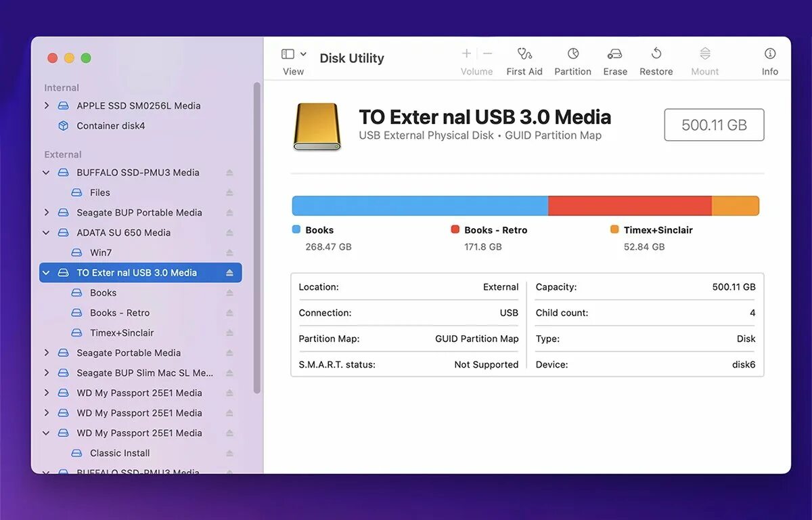The height and width of the screenshot is (520, 812).
Task: Click the Disk Utility window title
Action: [x=352, y=58]
